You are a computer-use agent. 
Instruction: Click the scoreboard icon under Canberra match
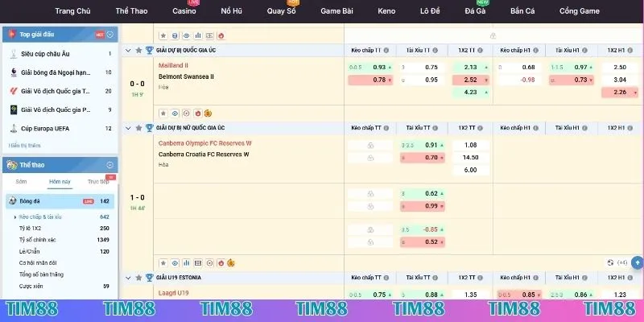196,262
